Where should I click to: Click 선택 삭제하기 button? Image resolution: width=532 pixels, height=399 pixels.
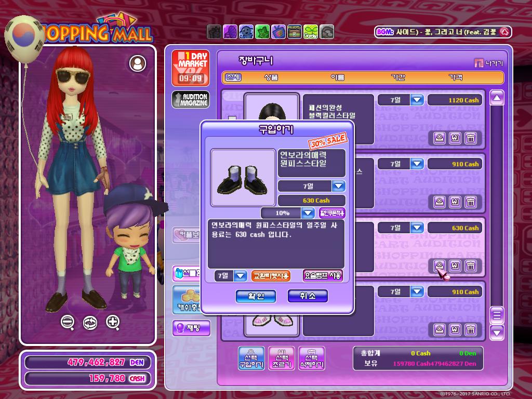(x=312, y=358)
